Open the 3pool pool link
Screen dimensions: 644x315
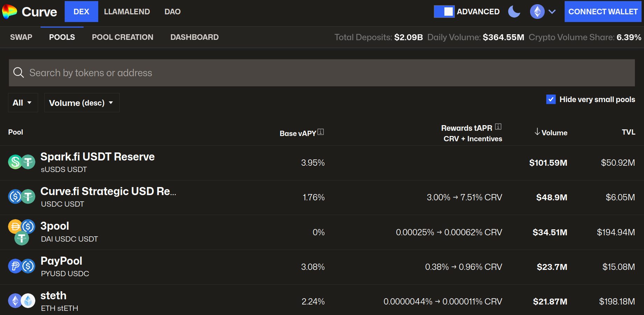point(55,226)
